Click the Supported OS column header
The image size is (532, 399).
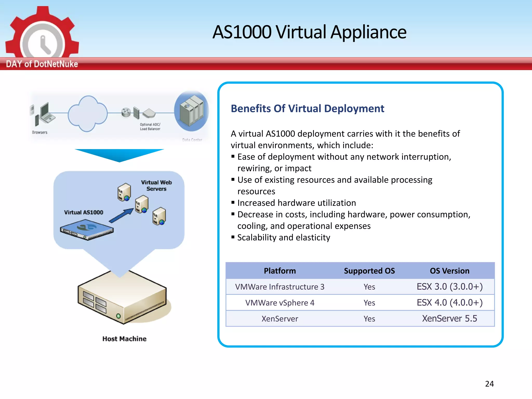point(369,271)
